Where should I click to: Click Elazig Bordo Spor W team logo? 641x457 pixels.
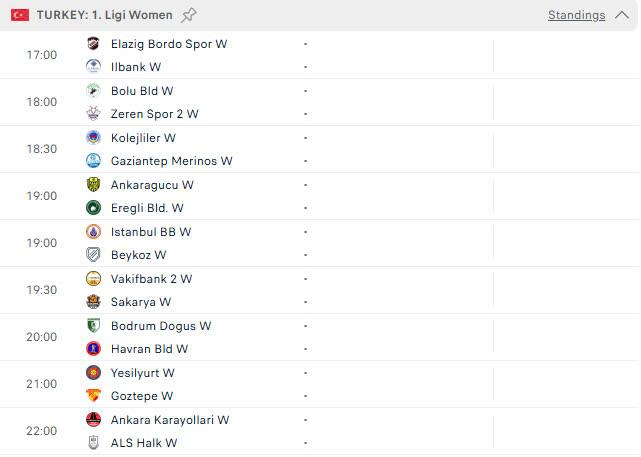coord(93,43)
